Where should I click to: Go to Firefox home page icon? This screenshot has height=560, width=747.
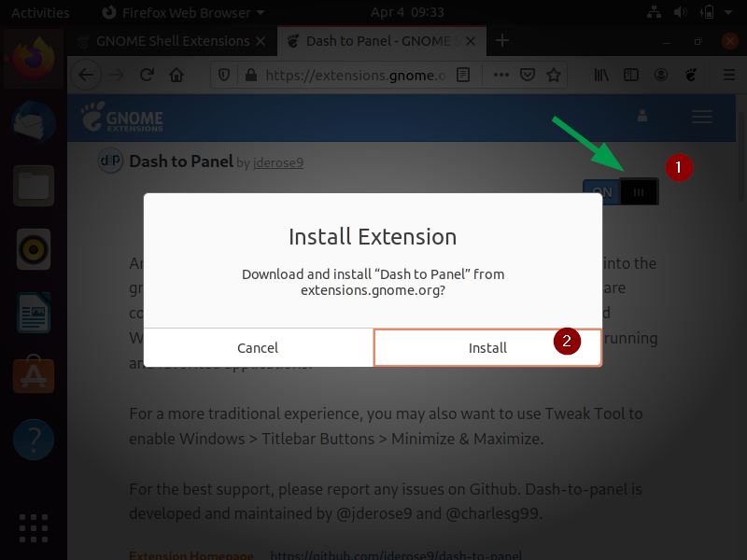tap(176, 75)
